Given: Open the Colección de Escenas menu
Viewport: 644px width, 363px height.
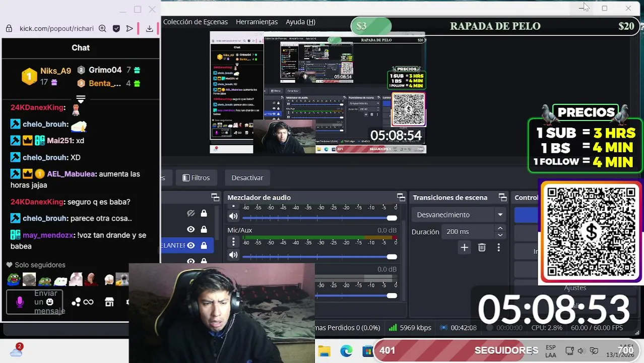Looking at the screenshot, I should (196, 22).
